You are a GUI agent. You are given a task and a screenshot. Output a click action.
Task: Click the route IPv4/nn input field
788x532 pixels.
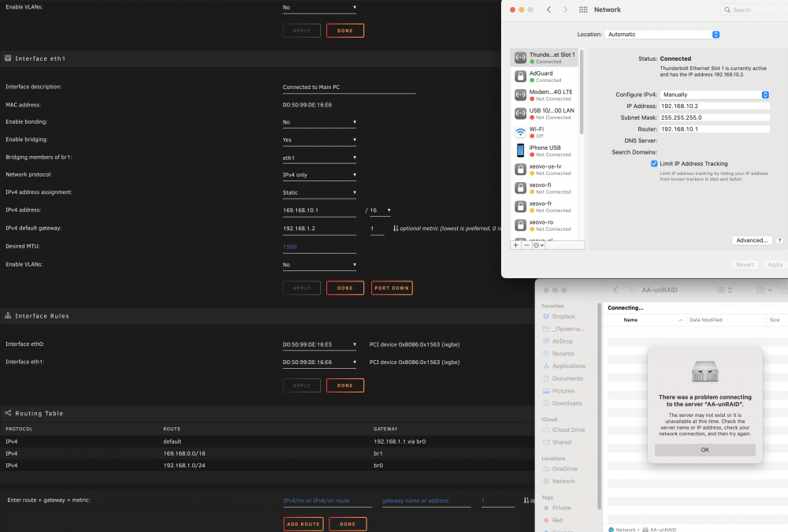coord(327,500)
